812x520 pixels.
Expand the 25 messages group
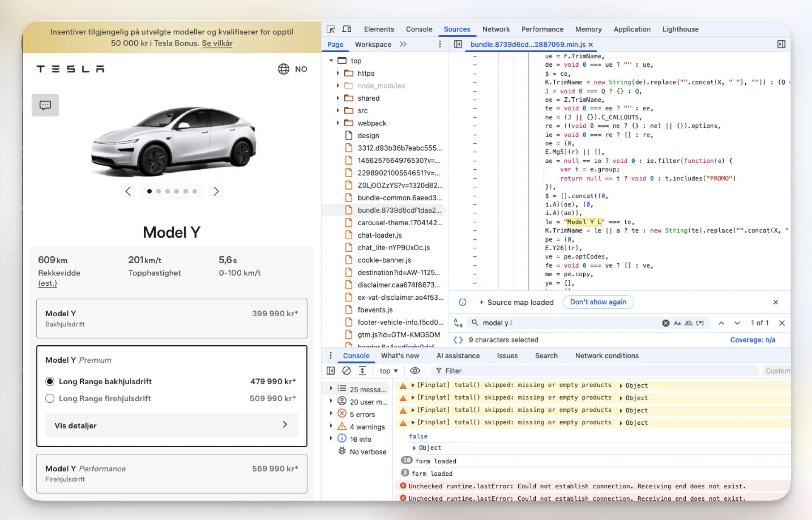331,389
